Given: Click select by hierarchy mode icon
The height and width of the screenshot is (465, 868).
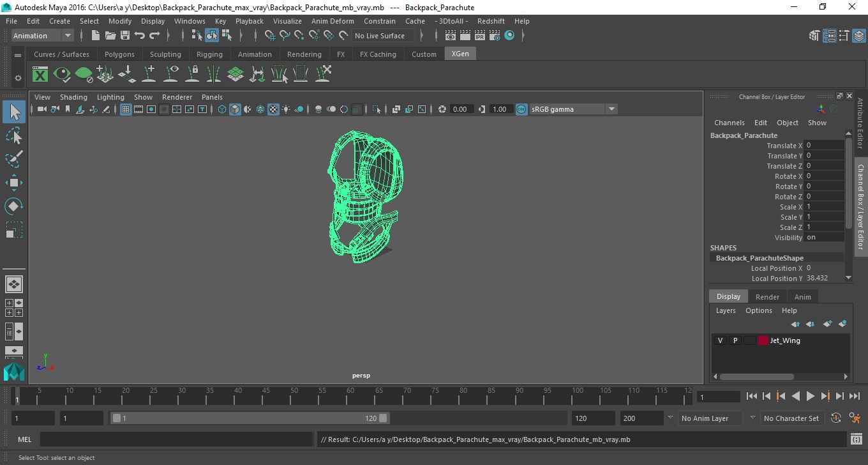Looking at the screenshot, I should pyautogui.click(x=197, y=36).
